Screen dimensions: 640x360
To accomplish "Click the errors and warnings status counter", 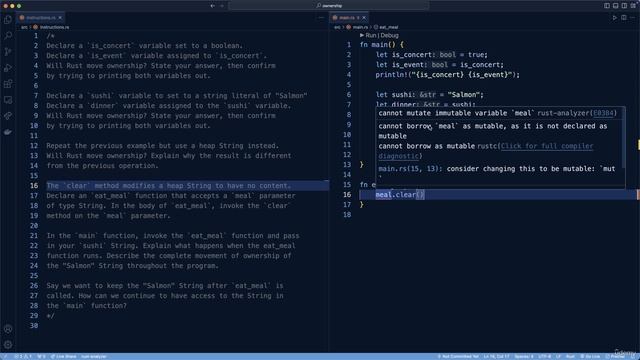I will pyautogui.click(x=23, y=356).
